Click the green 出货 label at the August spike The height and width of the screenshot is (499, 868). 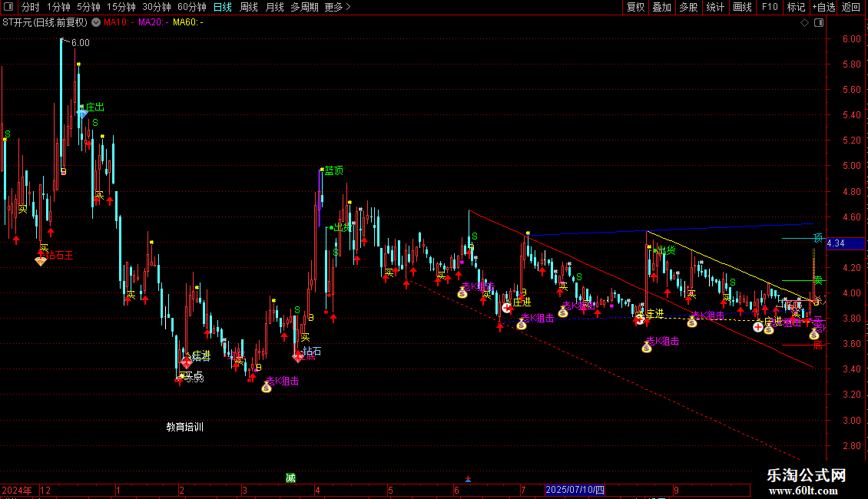[x=667, y=250]
